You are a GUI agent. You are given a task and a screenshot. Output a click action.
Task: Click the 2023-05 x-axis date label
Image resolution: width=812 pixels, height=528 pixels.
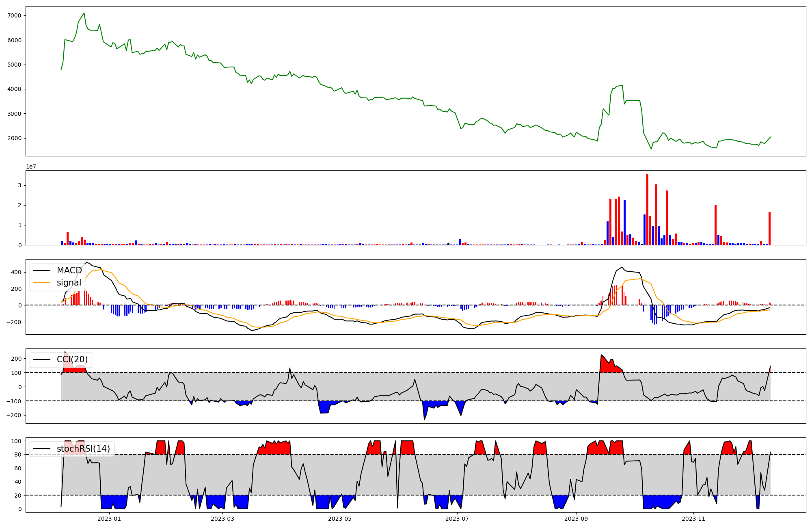pyautogui.click(x=340, y=519)
